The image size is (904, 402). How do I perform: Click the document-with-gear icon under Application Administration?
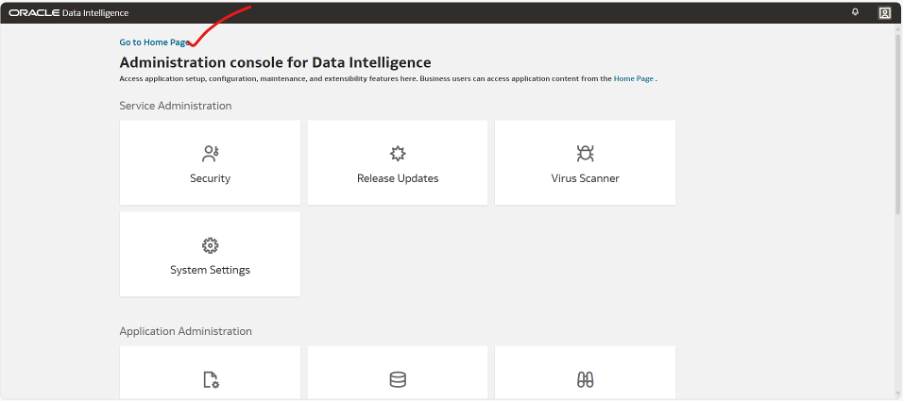click(210, 380)
